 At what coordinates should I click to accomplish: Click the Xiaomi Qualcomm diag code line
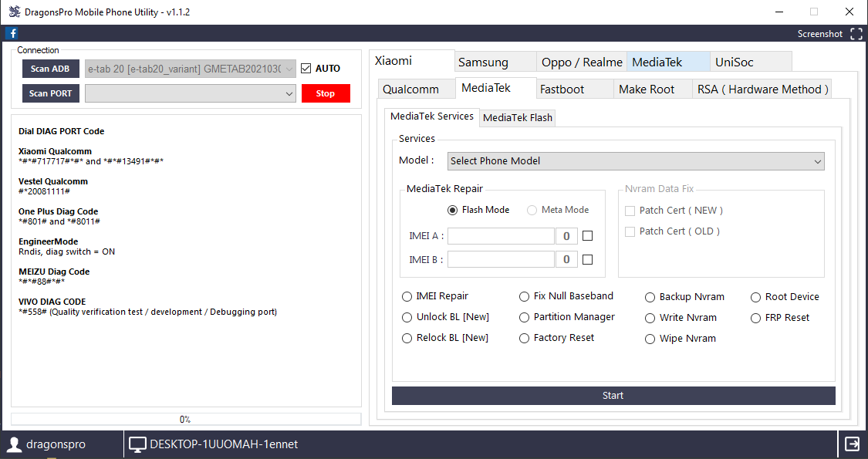(x=91, y=161)
